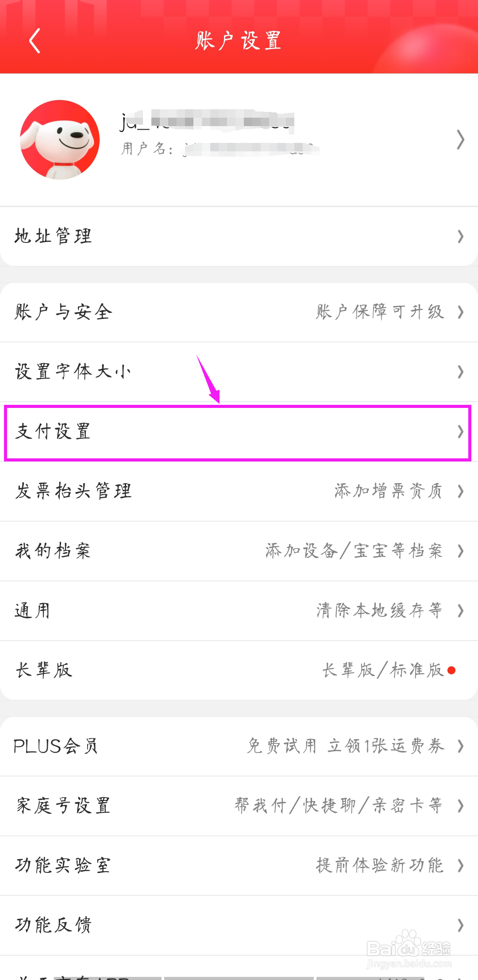This screenshot has width=478, height=980.
Task: Open 通用 general settings
Action: pos(32,611)
